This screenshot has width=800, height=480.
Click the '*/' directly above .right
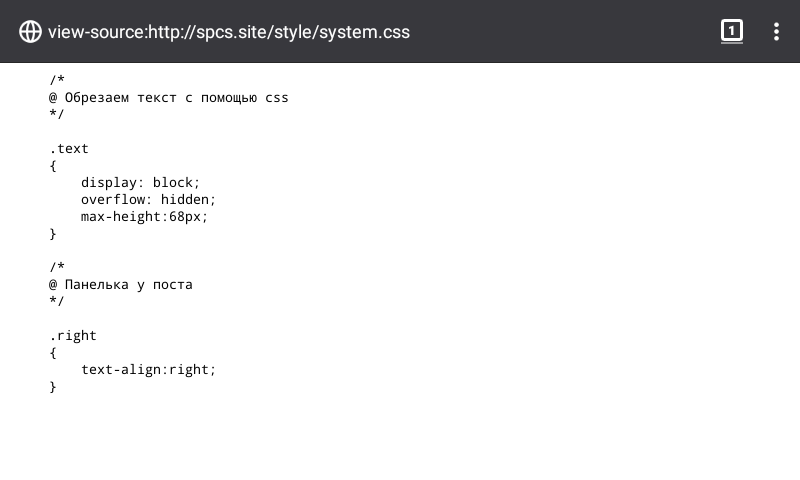coord(57,301)
